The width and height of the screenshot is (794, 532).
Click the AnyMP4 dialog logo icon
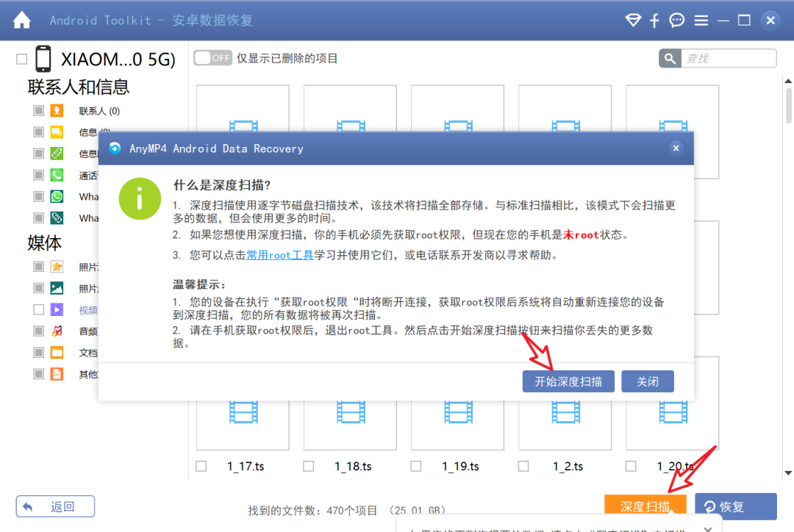115,148
